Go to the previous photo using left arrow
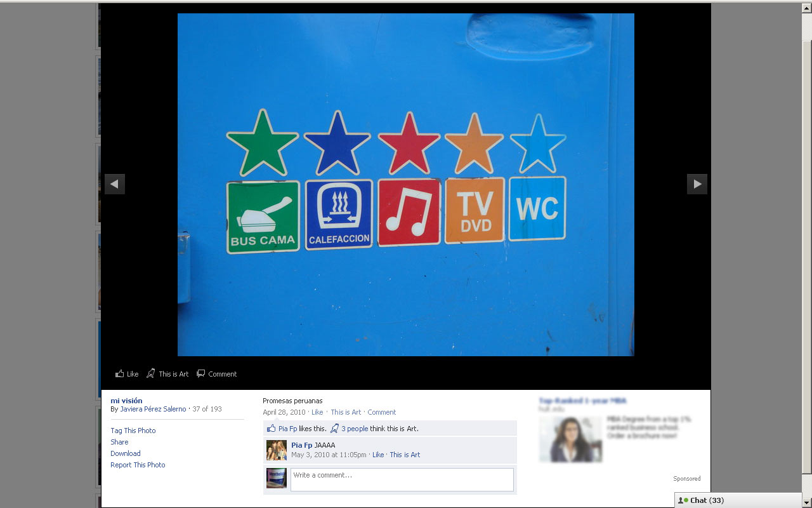 pyautogui.click(x=115, y=184)
